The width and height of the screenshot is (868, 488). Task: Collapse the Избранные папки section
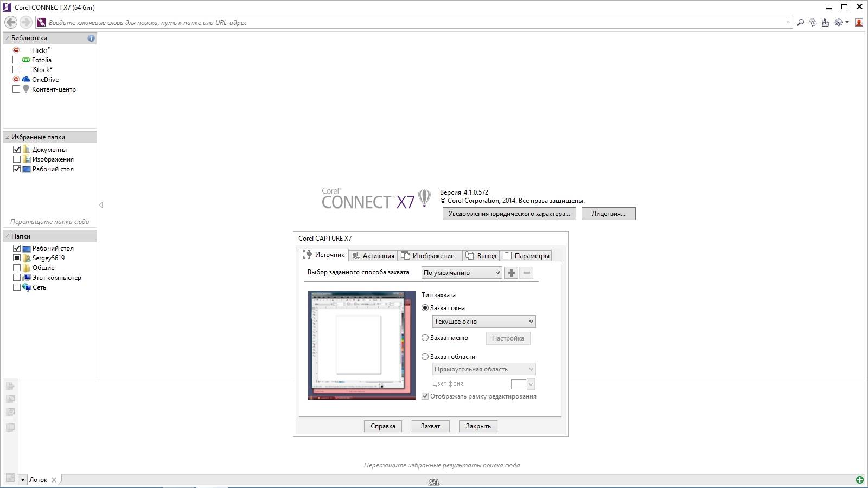[8, 137]
